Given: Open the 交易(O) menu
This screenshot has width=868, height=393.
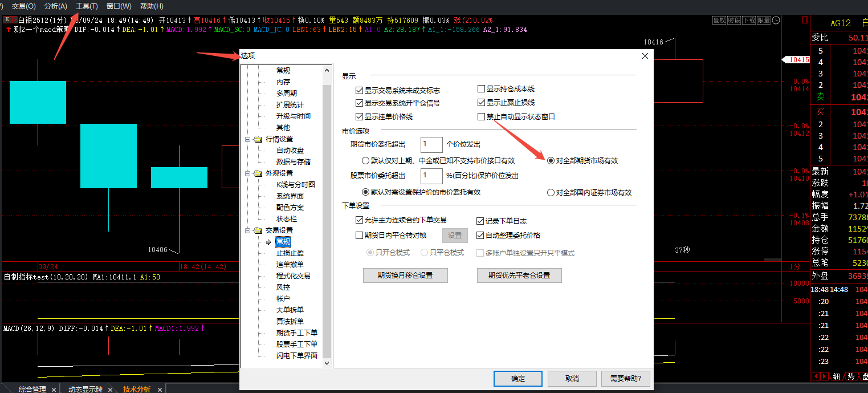Looking at the screenshot, I should tap(24, 6).
